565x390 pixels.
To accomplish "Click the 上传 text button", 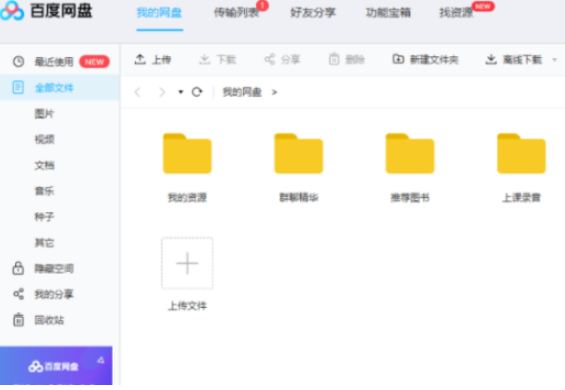I will (x=161, y=60).
